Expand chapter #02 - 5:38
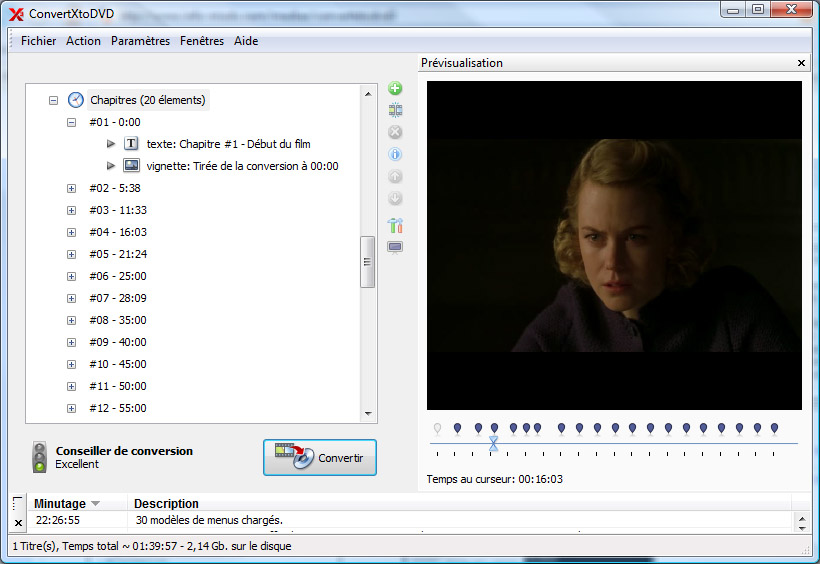This screenshot has width=820, height=564. click(72, 188)
